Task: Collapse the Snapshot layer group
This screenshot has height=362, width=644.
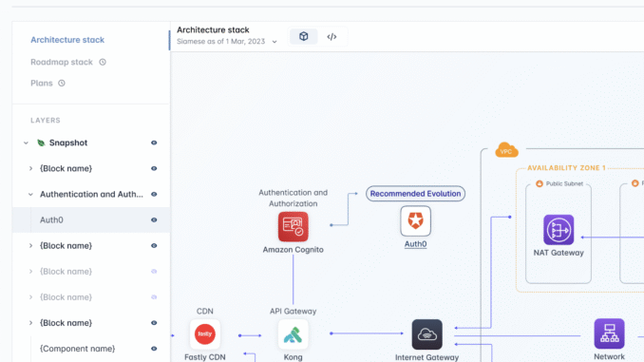Action: 26,143
